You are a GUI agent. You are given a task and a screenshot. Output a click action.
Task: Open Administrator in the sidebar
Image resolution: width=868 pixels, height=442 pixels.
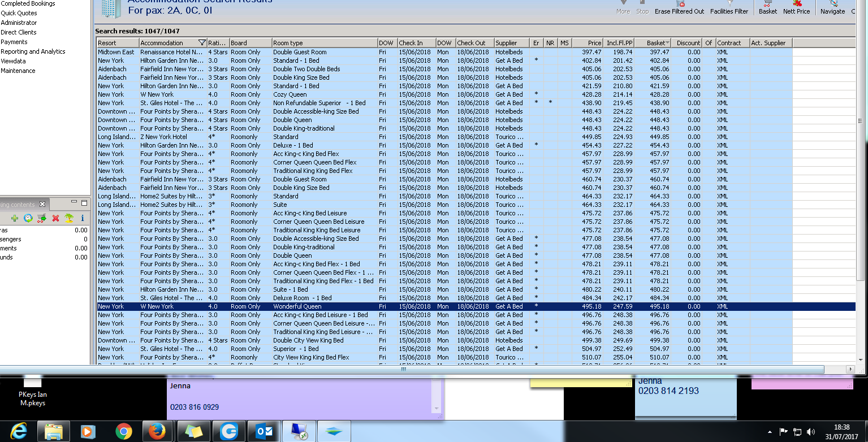[19, 23]
